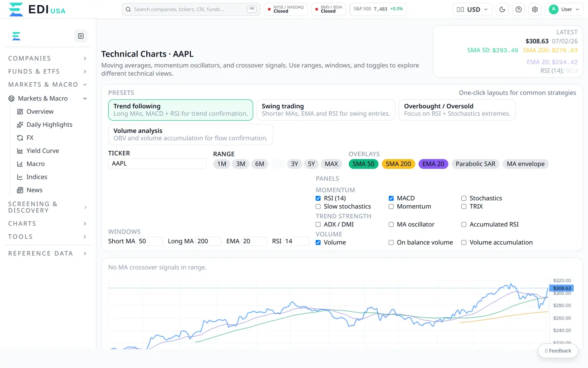Select the 3M range tab

[x=241, y=164]
